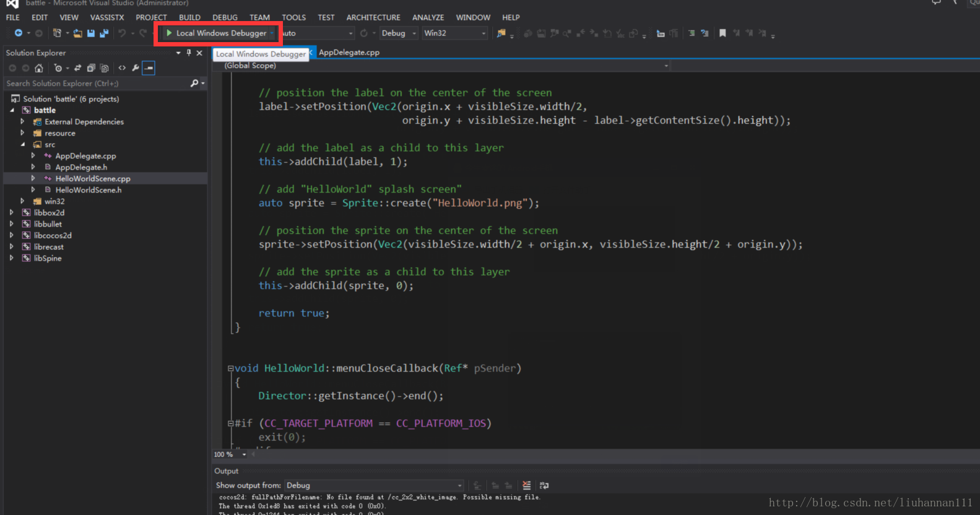Toggle Word Wrap in Output panel
Viewport: 980px width, 515px height.
point(544,485)
